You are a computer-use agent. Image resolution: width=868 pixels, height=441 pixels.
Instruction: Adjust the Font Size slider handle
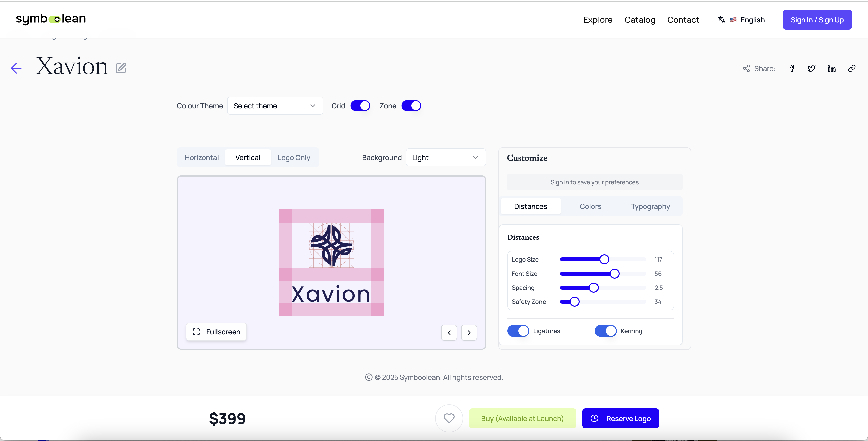tap(615, 274)
